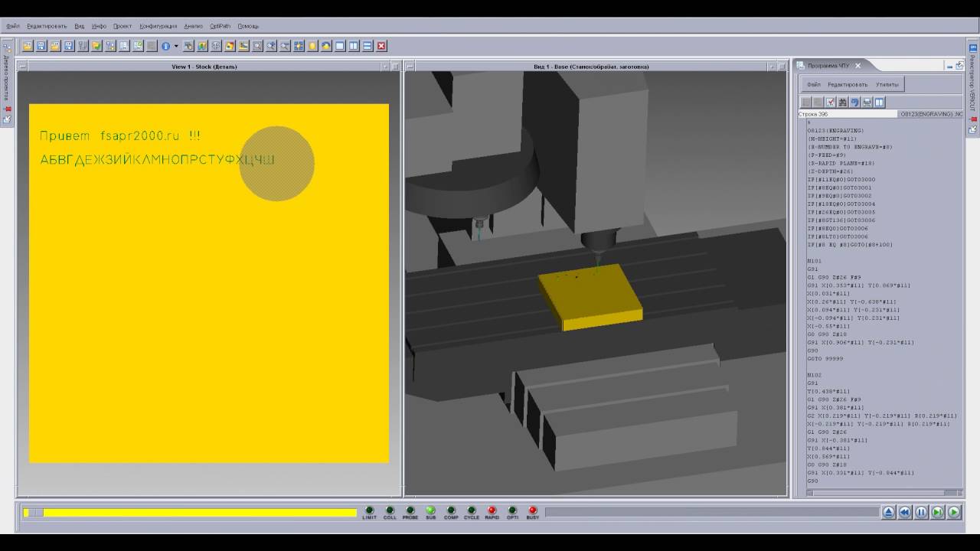This screenshot has width=980, height=551.
Task: Click the N102 line in NC program
Action: tap(814, 375)
